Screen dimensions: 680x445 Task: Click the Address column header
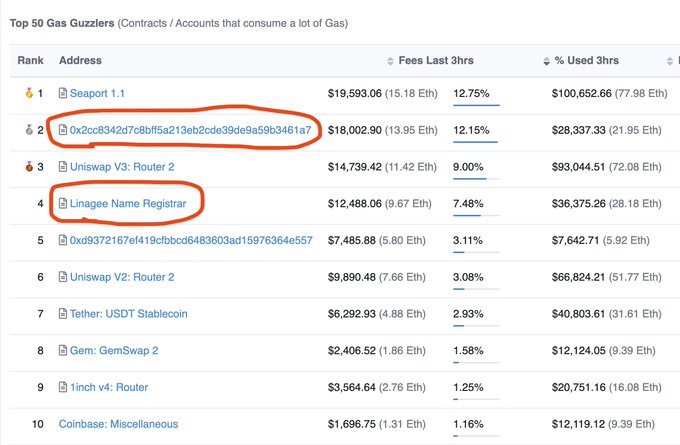click(x=80, y=61)
